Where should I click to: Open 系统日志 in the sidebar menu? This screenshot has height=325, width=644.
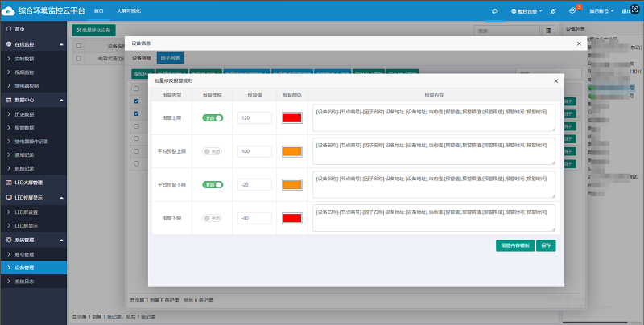[x=27, y=282]
